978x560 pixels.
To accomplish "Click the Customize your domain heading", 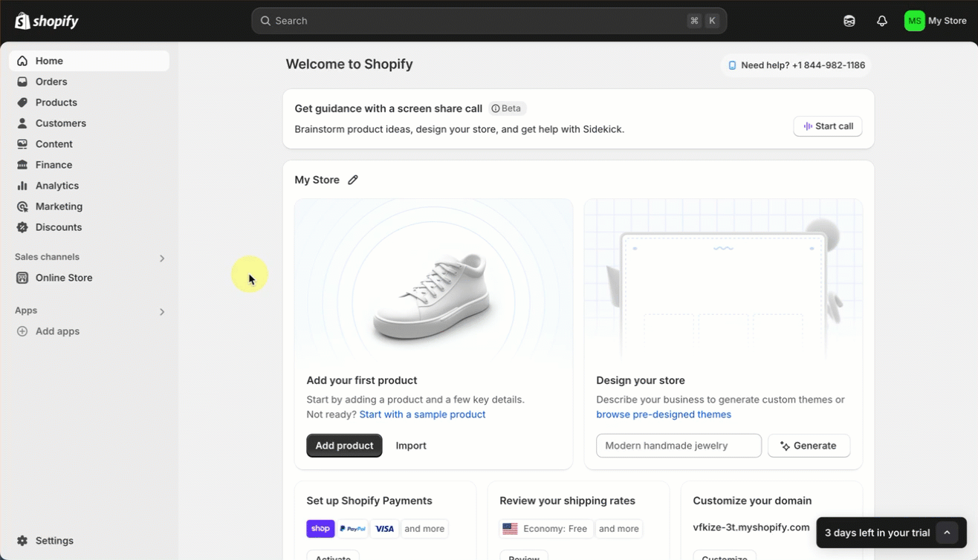I will pos(752,501).
